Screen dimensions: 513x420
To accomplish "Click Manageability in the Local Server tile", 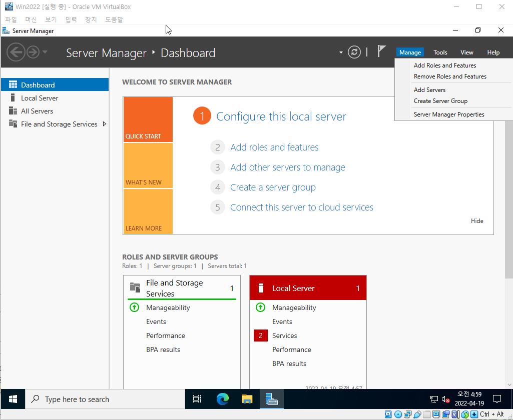I will click(x=294, y=307).
